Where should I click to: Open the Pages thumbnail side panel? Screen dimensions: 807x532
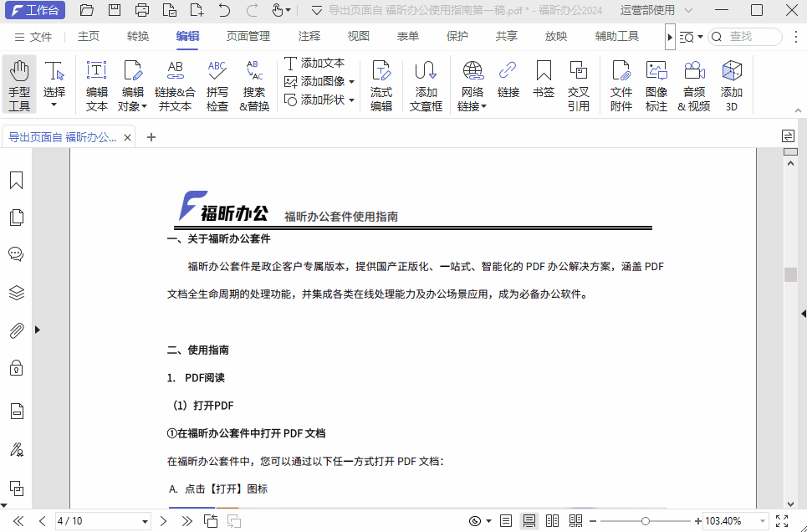click(x=17, y=217)
